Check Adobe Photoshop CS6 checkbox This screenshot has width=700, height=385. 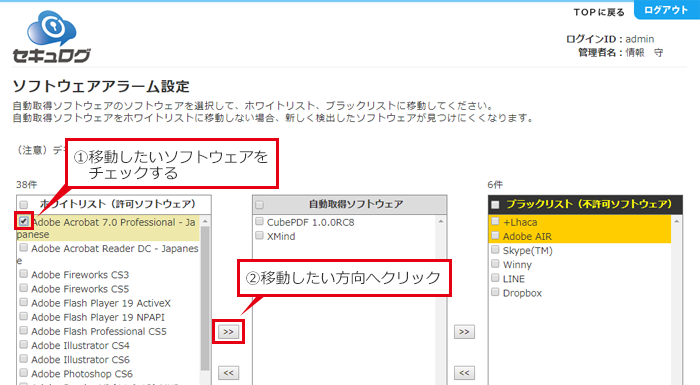pos(24,373)
